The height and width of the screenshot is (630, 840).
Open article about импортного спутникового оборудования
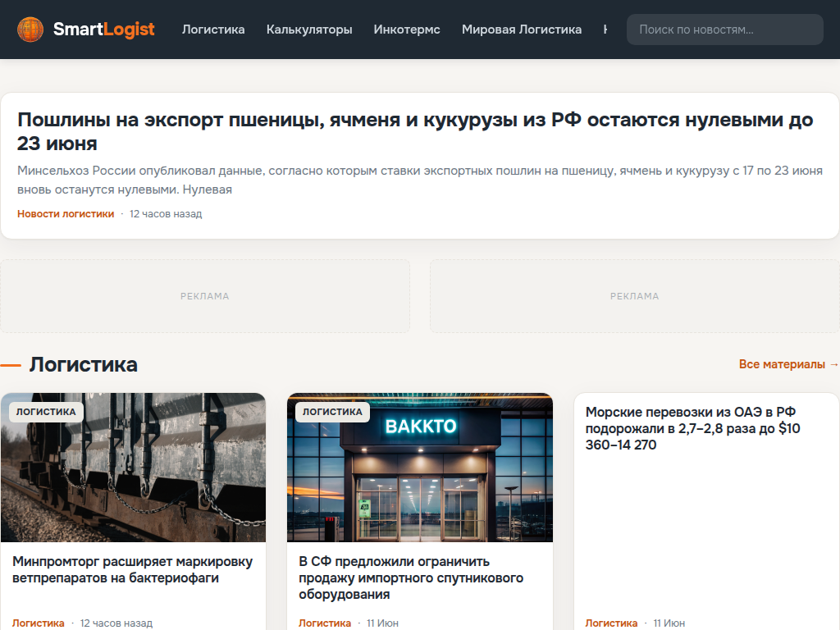click(x=411, y=577)
